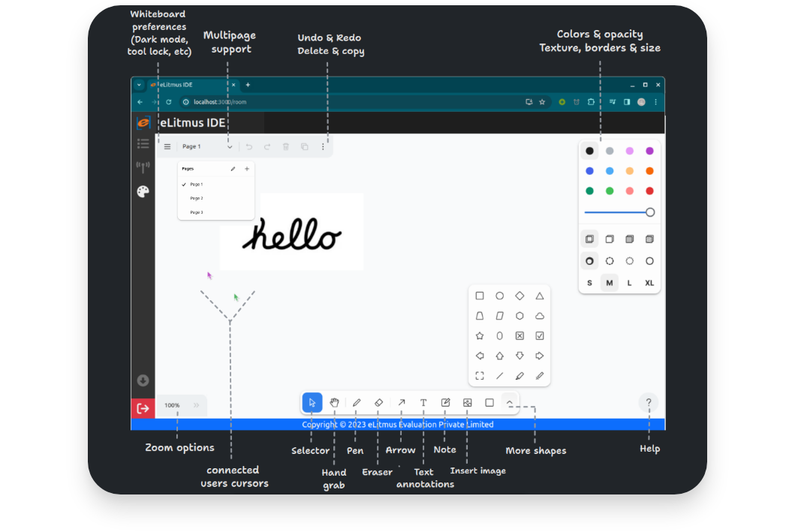Screen dimensions: 792x532
Task: Open the hamburger whiteboard preferences menu
Action: [167, 147]
